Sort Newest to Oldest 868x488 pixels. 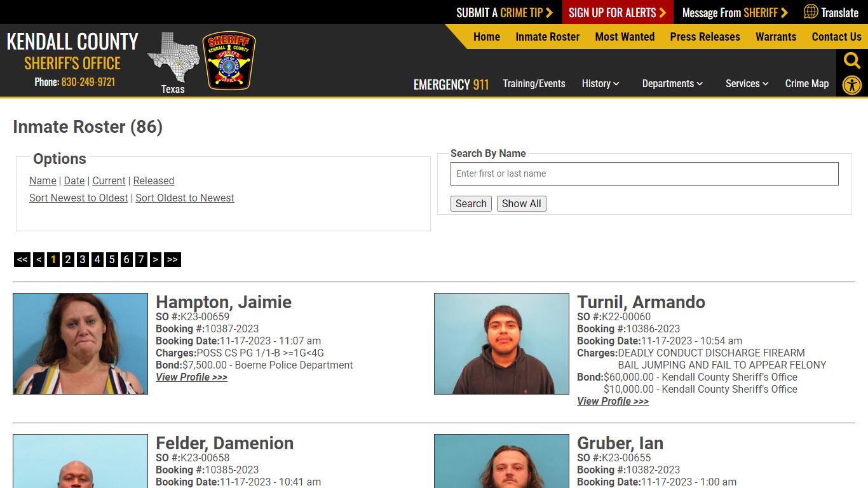tap(79, 198)
